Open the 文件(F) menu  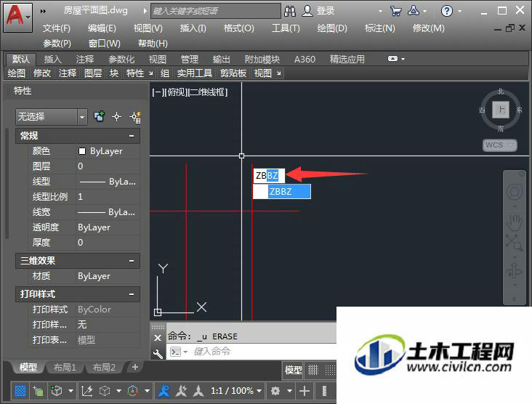(x=56, y=28)
